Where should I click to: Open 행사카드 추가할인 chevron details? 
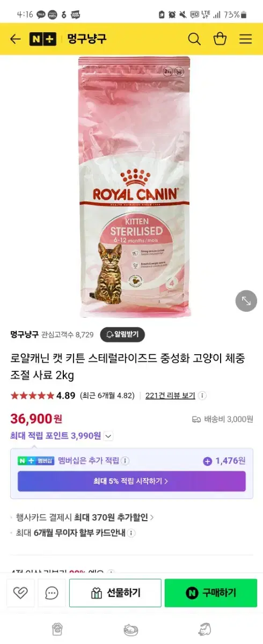click(x=152, y=518)
